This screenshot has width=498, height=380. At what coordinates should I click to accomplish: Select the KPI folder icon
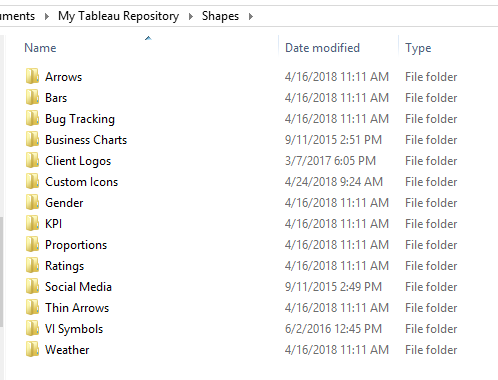(x=32, y=223)
